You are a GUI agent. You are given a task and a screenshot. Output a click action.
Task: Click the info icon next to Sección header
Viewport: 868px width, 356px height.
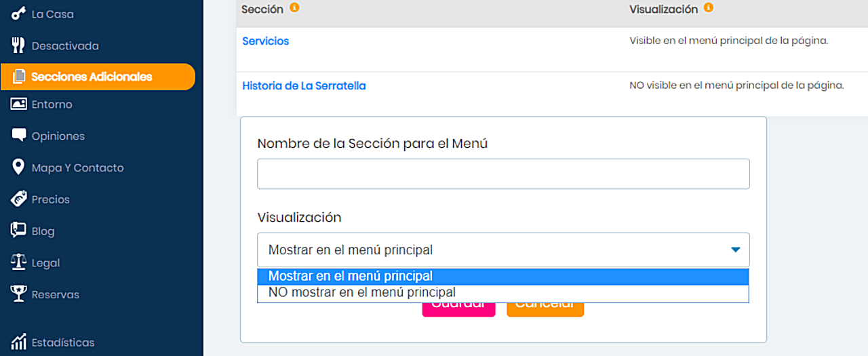click(294, 8)
